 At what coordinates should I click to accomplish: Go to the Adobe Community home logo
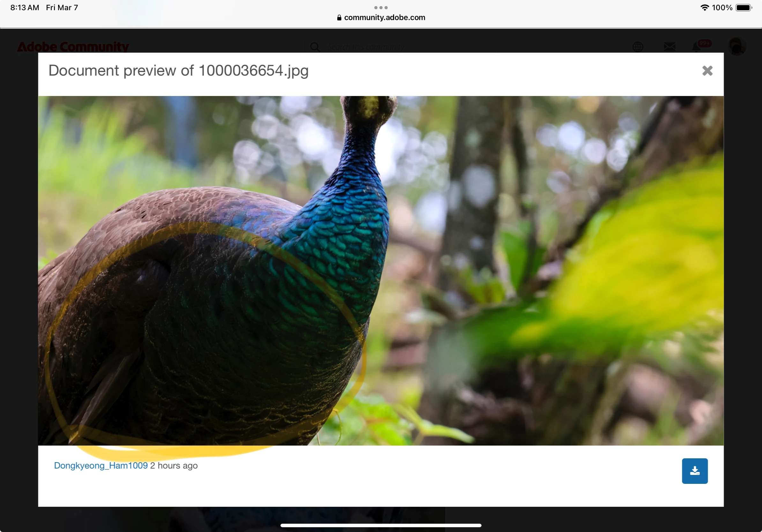(x=73, y=47)
